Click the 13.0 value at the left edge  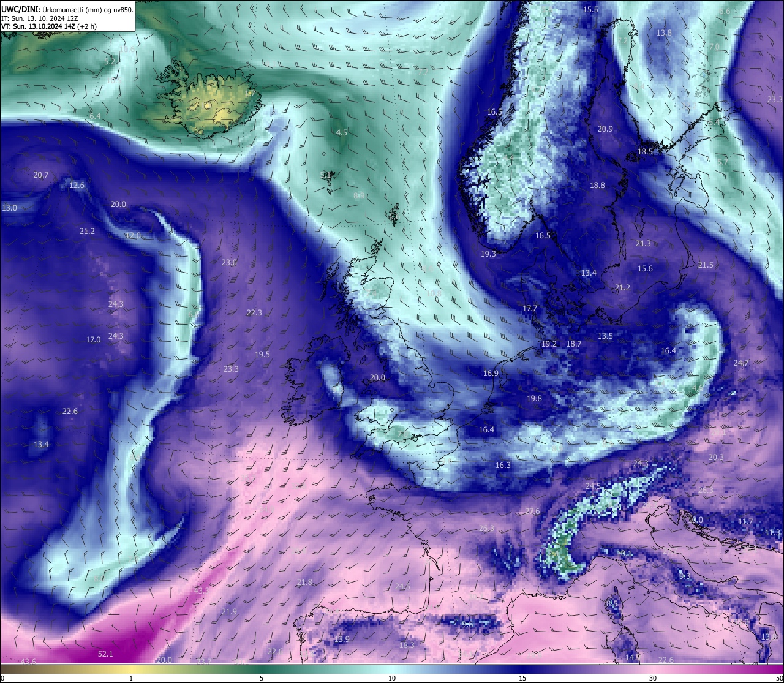(9, 208)
